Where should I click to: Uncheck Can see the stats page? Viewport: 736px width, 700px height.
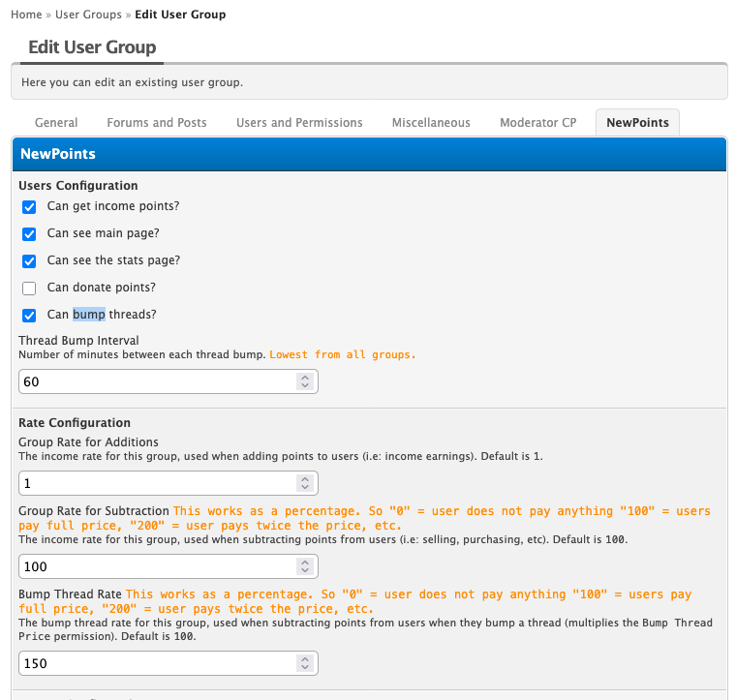[29, 261]
